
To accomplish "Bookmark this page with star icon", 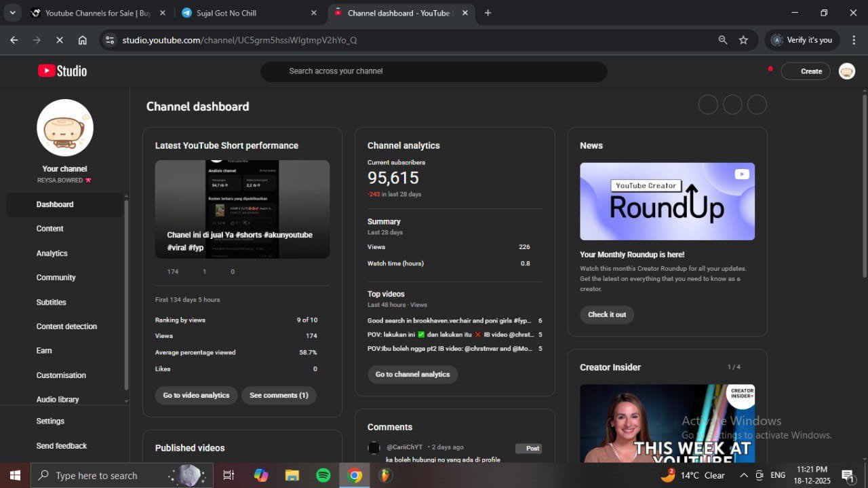I will click(743, 40).
